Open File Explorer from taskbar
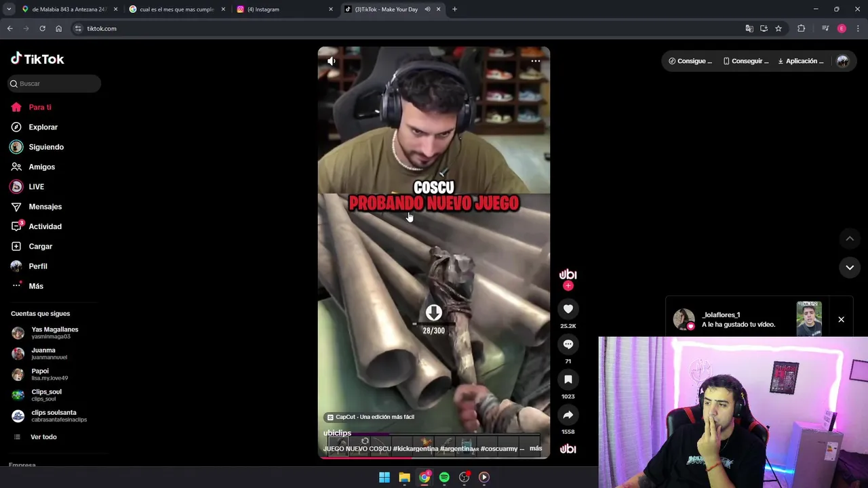The image size is (868, 488). [x=404, y=477]
